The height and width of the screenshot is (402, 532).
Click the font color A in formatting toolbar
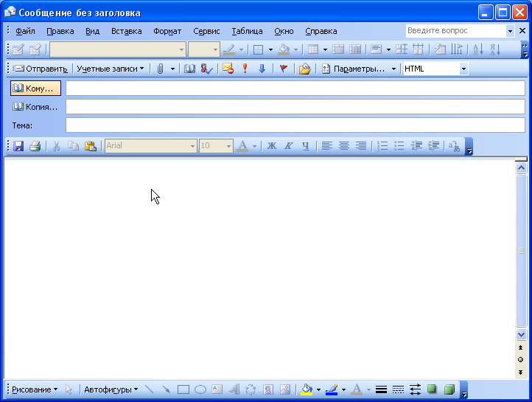click(242, 146)
